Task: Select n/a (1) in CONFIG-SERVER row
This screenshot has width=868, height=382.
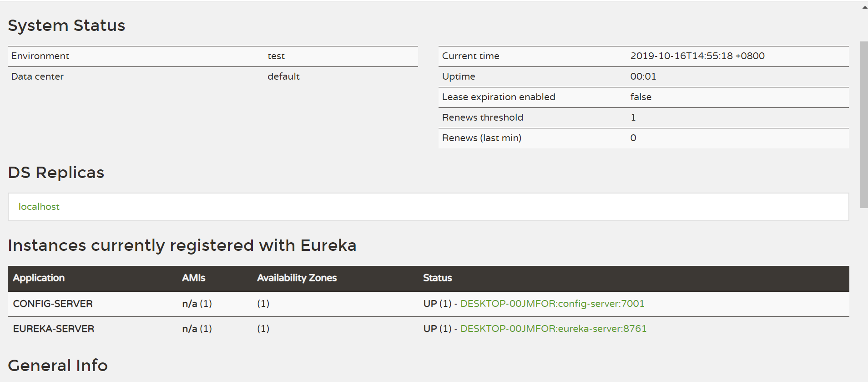Action: pyautogui.click(x=197, y=304)
